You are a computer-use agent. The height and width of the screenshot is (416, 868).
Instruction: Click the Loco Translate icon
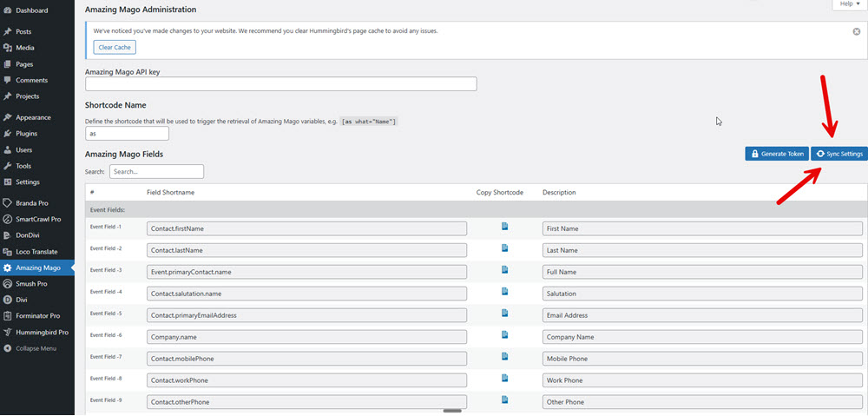tap(7, 252)
